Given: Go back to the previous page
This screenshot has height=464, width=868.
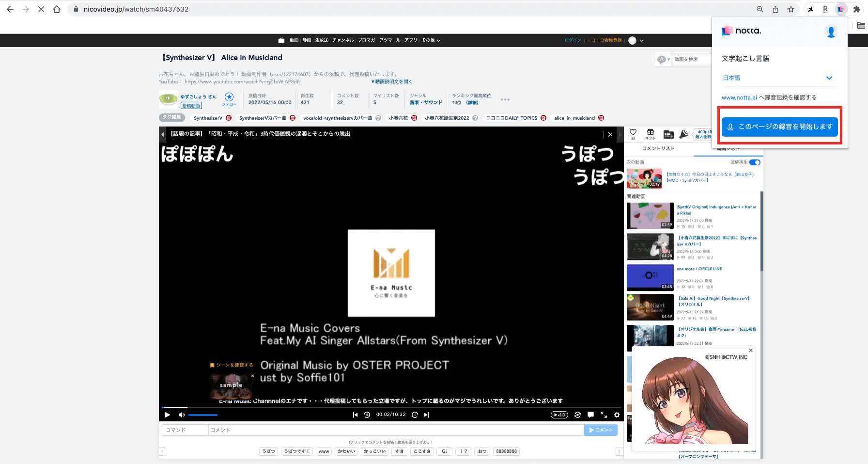Looking at the screenshot, I should pyautogui.click(x=10, y=9).
